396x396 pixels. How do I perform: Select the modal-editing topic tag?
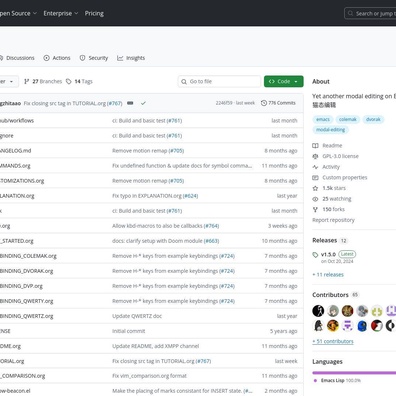pyautogui.click(x=330, y=130)
